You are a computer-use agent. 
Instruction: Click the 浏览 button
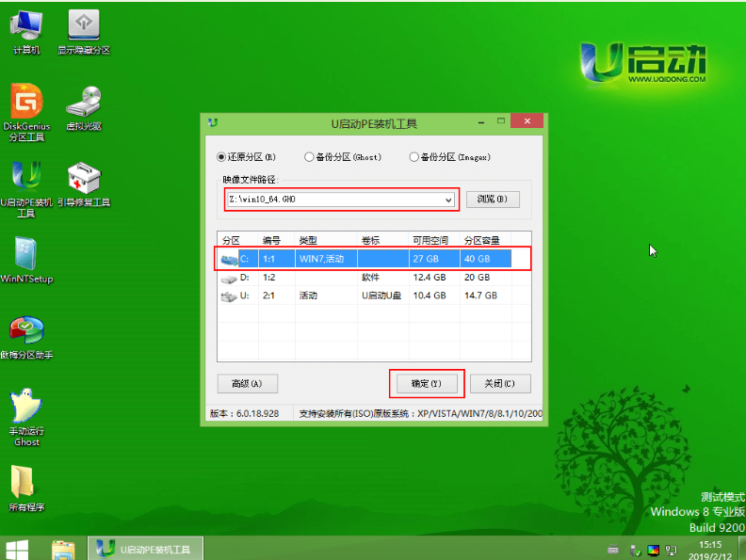pos(493,200)
